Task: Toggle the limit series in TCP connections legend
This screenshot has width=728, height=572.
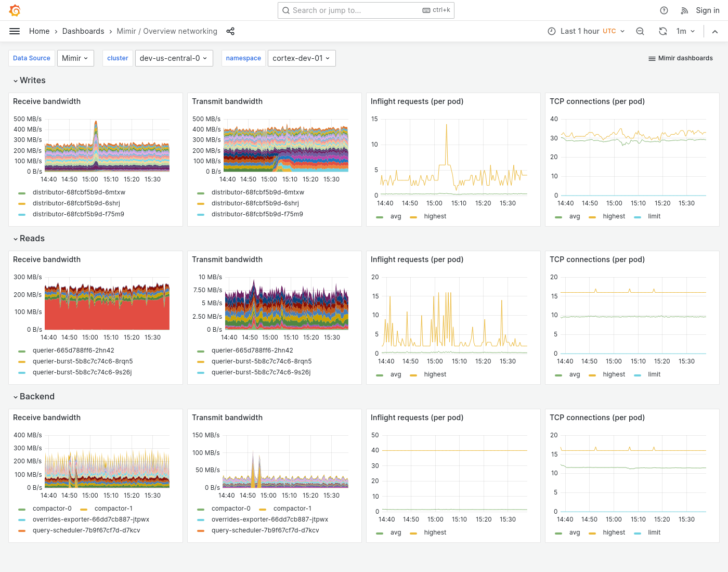Action: 654,216
